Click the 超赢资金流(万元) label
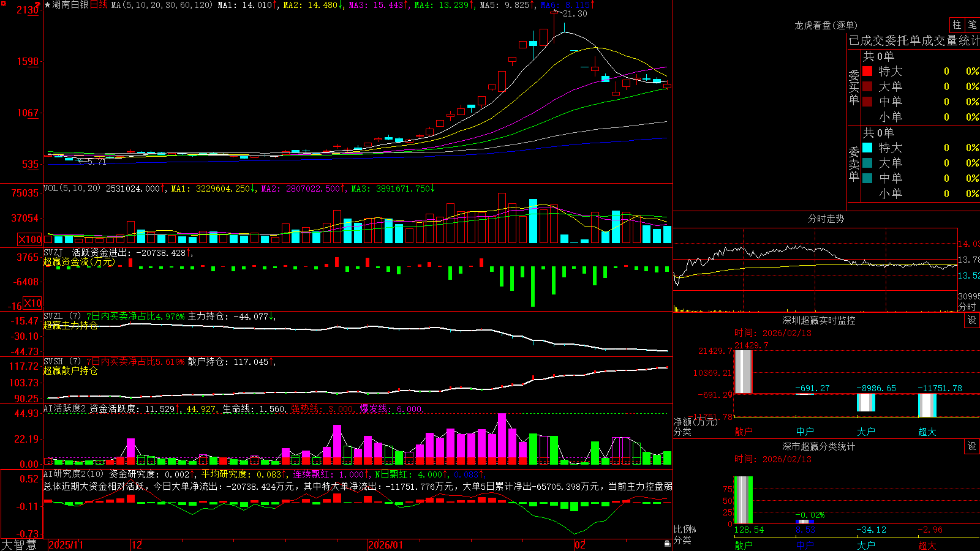The width and height of the screenshot is (980, 551). 79,262
